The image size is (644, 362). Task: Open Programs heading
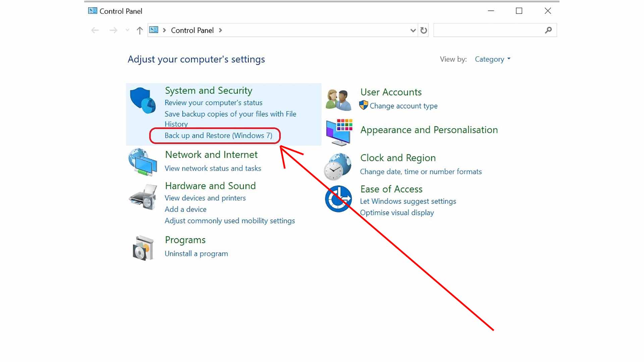185,240
